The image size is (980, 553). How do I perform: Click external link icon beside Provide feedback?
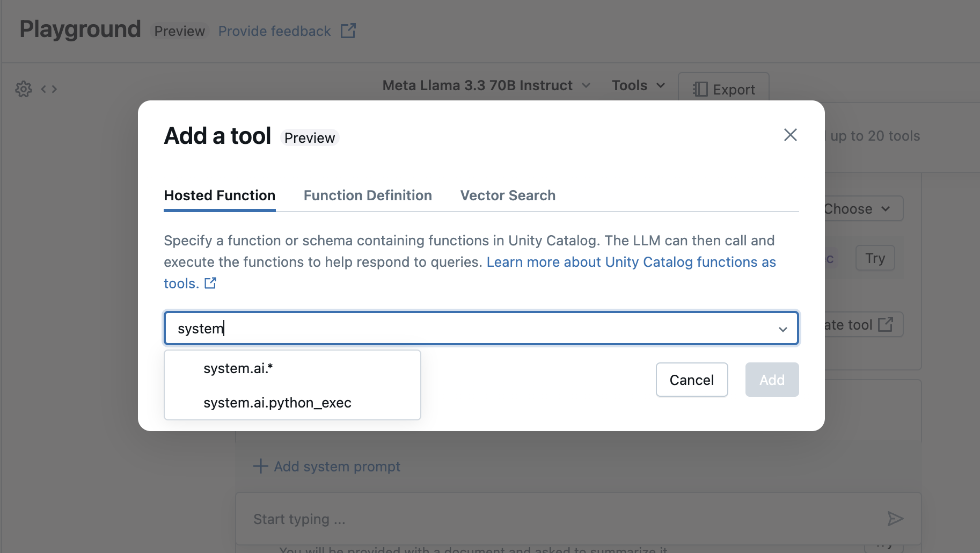(348, 31)
